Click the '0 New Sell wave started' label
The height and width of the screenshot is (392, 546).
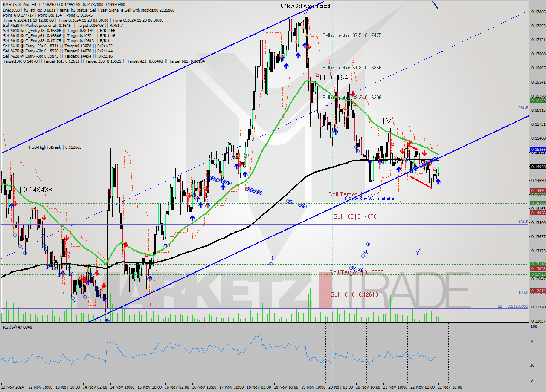(305, 6)
